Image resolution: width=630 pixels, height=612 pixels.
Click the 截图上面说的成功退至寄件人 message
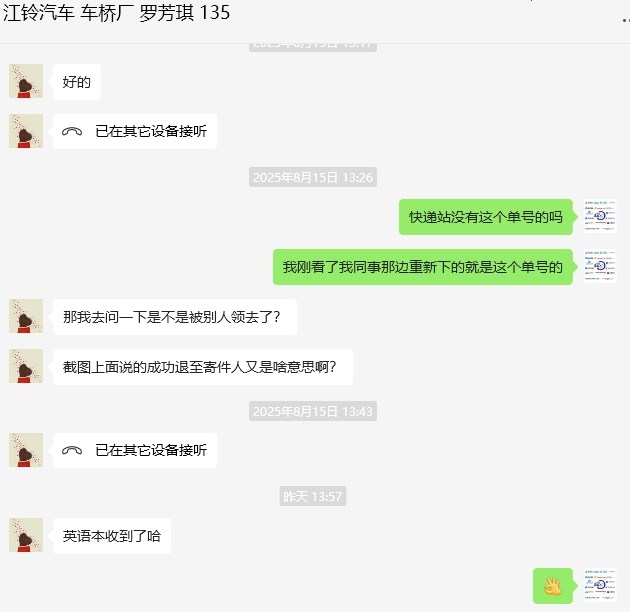[203, 367]
